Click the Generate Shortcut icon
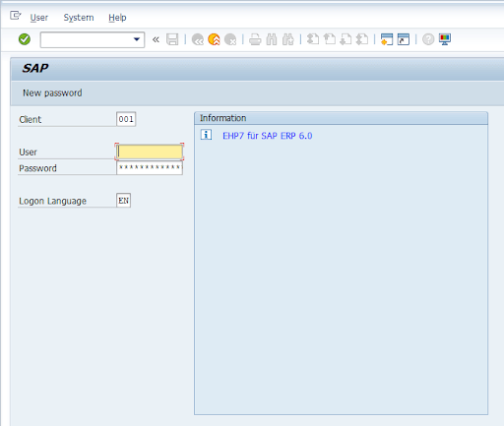The height and width of the screenshot is (426, 504). [x=404, y=39]
